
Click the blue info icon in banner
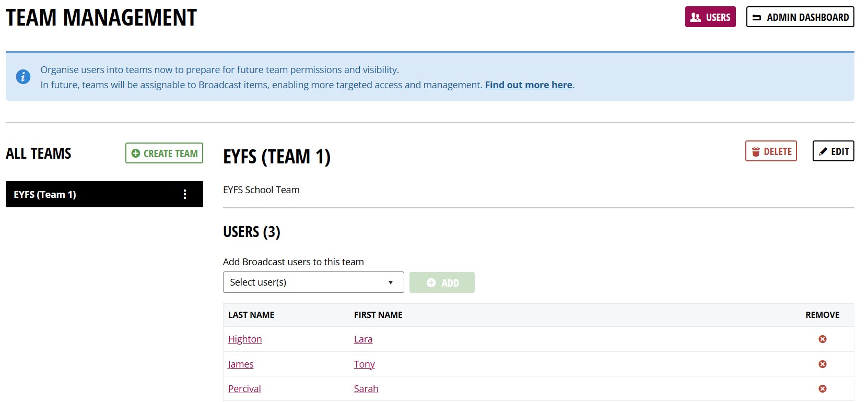pos(23,77)
